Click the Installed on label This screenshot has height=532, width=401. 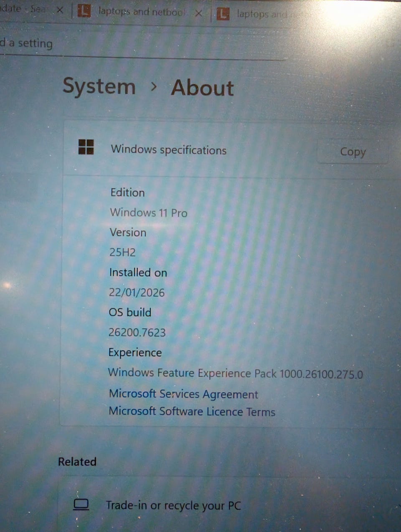[x=138, y=272]
